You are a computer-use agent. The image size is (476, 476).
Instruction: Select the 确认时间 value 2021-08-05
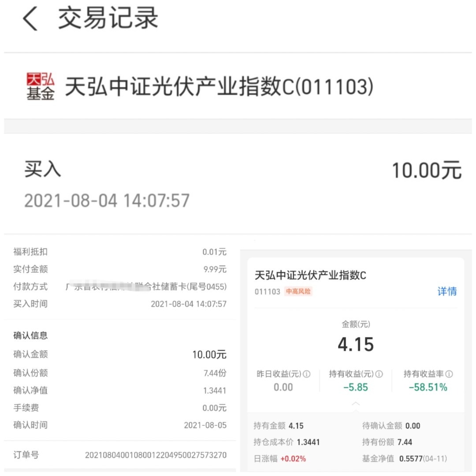pos(205,425)
